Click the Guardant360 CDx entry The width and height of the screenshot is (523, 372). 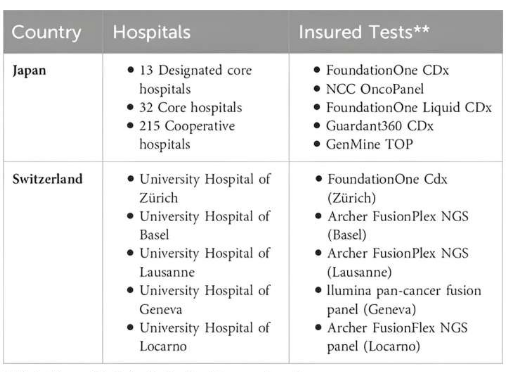(380, 126)
